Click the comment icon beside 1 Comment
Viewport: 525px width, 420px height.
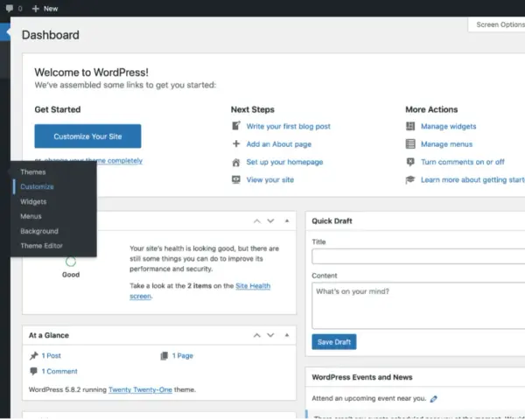33,371
